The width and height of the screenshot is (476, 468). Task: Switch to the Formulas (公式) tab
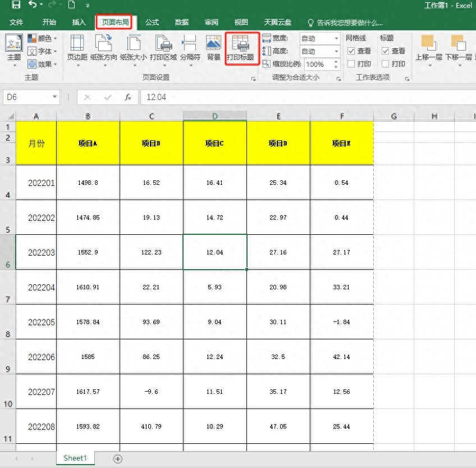(152, 22)
